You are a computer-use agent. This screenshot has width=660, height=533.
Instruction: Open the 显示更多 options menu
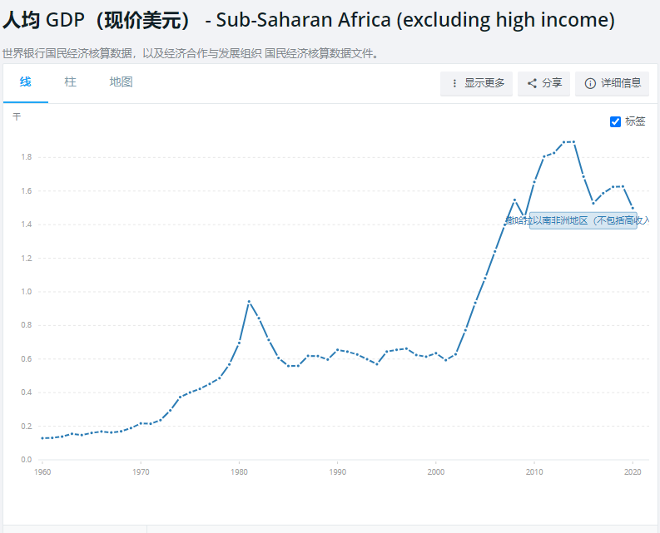pyautogui.click(x=476, y=83)
